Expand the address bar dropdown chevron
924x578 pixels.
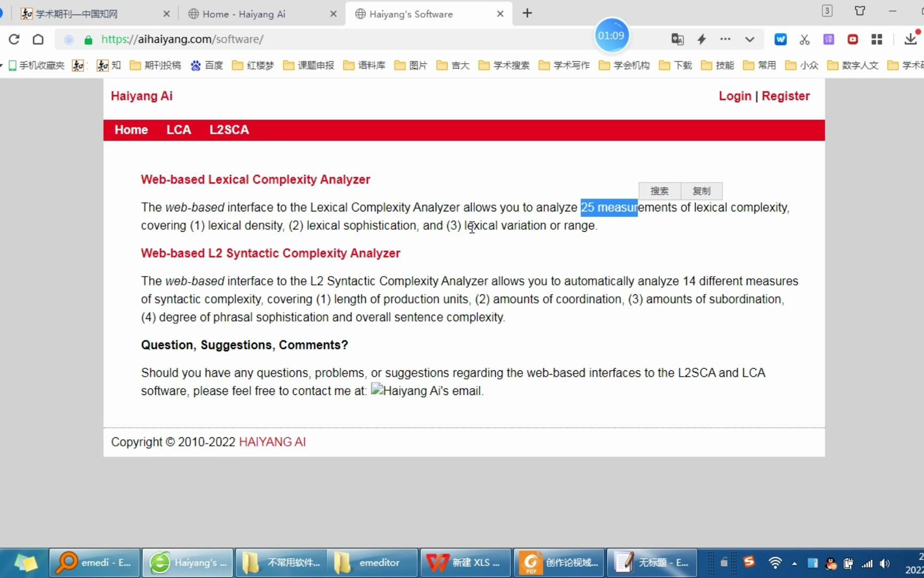(x=750, y=39)
